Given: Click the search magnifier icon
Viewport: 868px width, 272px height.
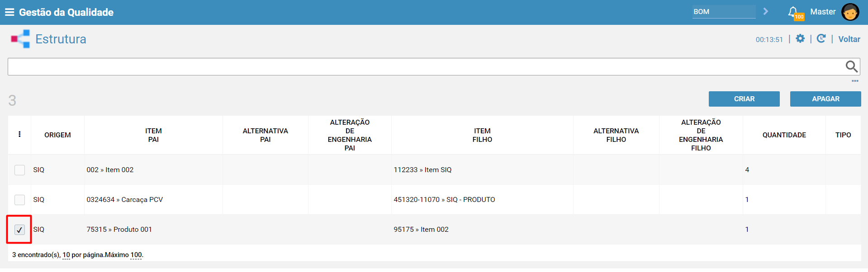Looking at the screenshot, I should [x=852, y=66].
